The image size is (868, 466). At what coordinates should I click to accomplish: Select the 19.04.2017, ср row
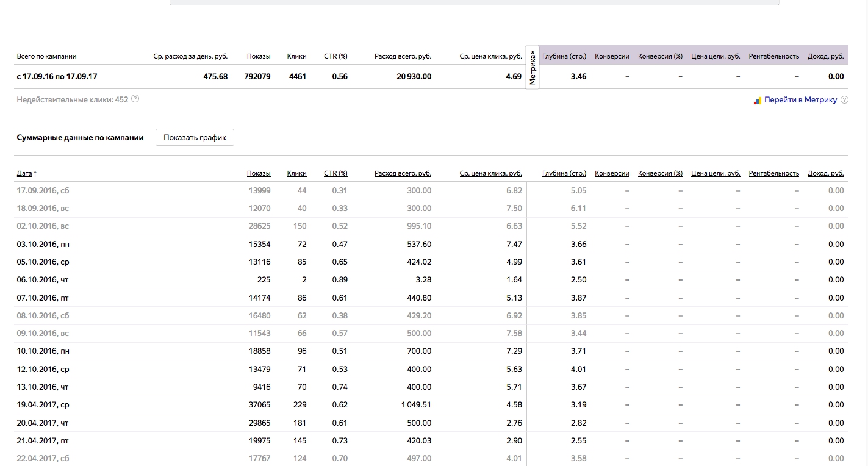(431, 404)
